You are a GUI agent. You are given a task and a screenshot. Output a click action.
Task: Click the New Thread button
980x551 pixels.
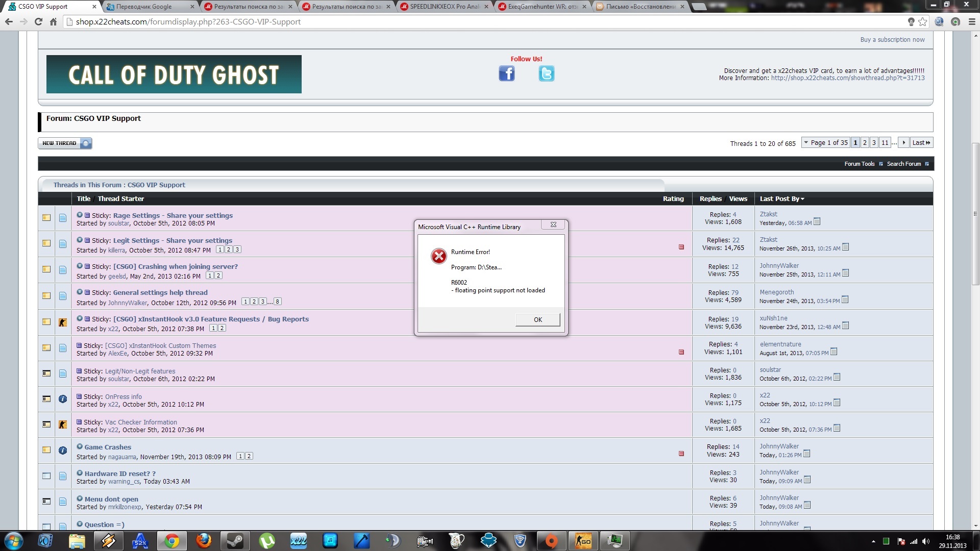coord(65,143)
